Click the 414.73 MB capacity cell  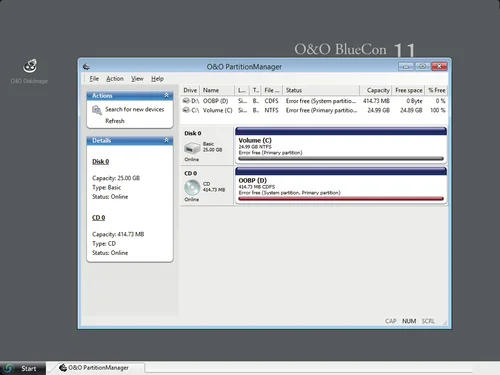point(376,101)
